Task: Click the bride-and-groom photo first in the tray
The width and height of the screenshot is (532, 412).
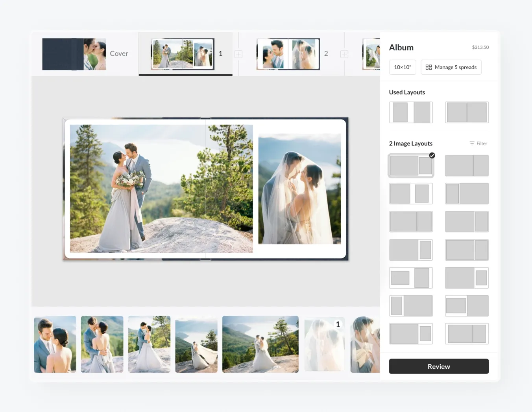Action: (x=55, y=344)
